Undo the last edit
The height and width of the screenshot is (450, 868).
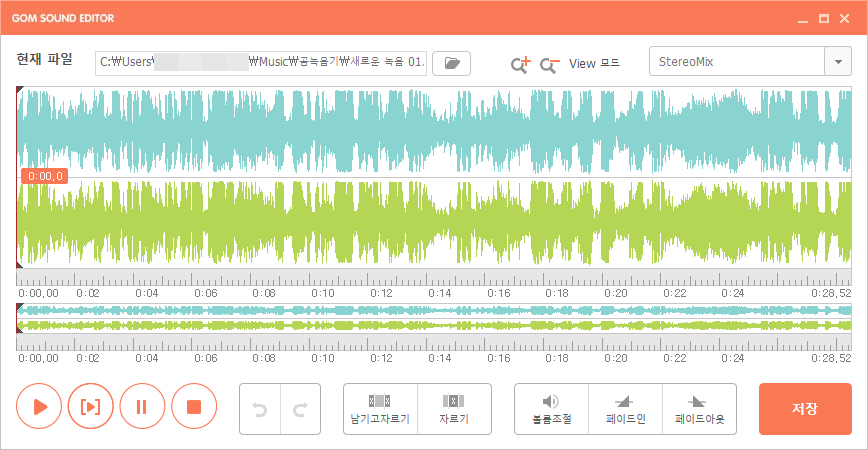point(260,409)
